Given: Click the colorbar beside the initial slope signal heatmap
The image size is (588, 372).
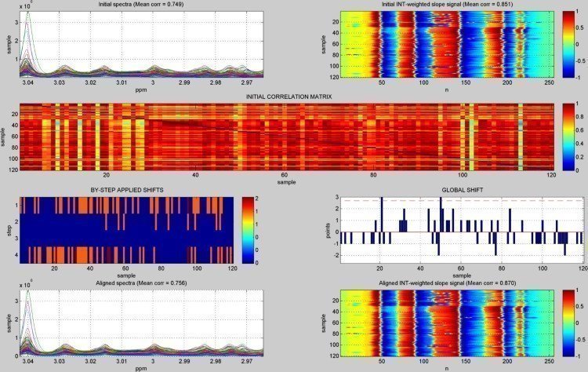Looking at the screenshot, I should tap(569, 43).
